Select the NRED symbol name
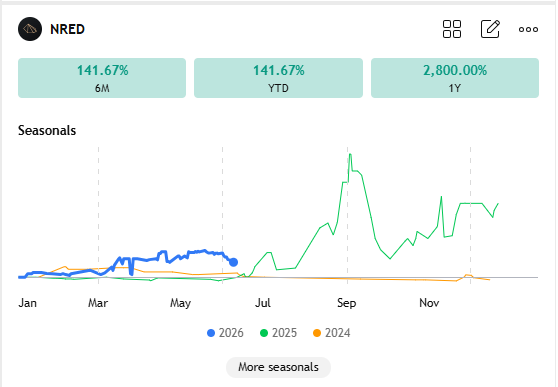 tap(67, 29)
